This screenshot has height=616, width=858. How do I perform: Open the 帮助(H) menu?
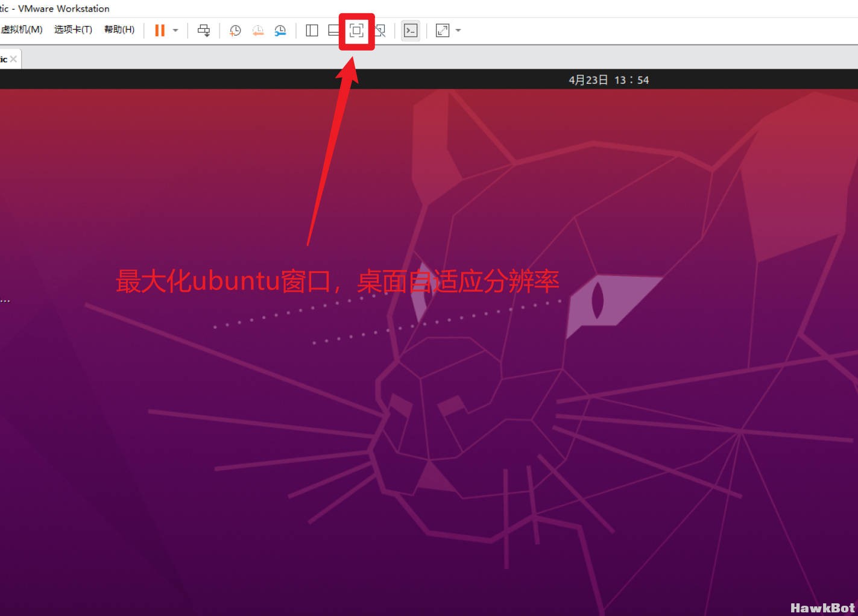119,30
